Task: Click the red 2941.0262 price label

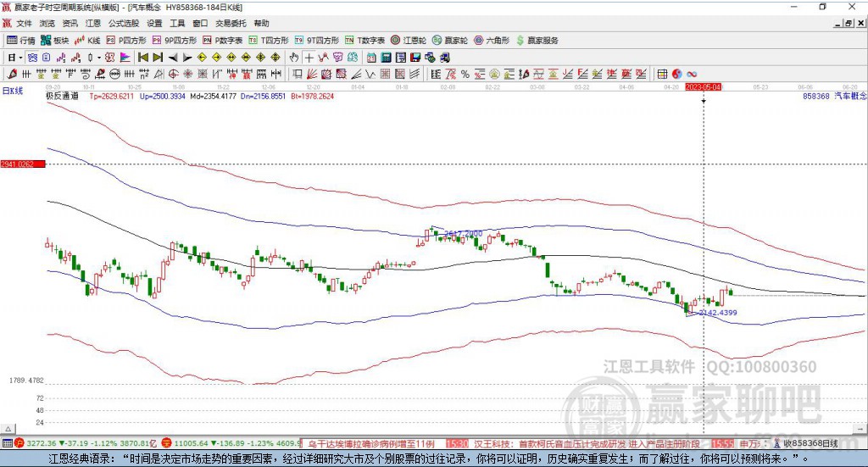Action: 23,164
